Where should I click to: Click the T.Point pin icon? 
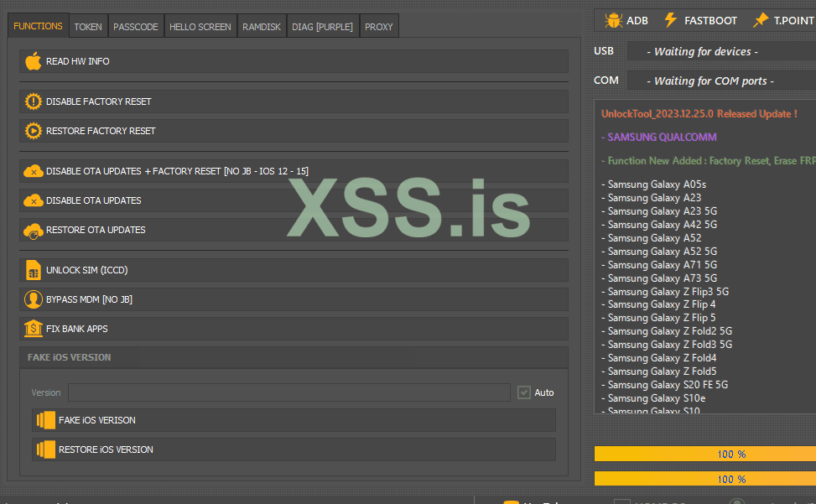(x=760, y=20)
